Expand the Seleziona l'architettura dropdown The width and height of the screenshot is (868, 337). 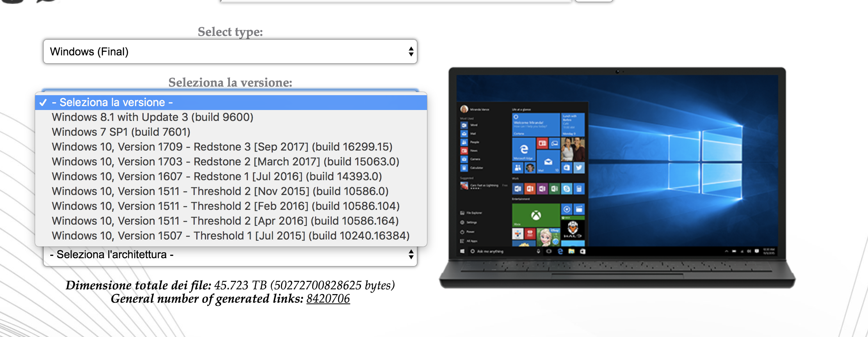tap(230, 255)
